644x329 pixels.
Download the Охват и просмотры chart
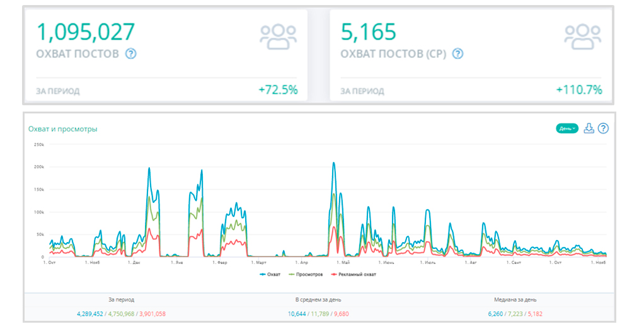click(589, 129)
